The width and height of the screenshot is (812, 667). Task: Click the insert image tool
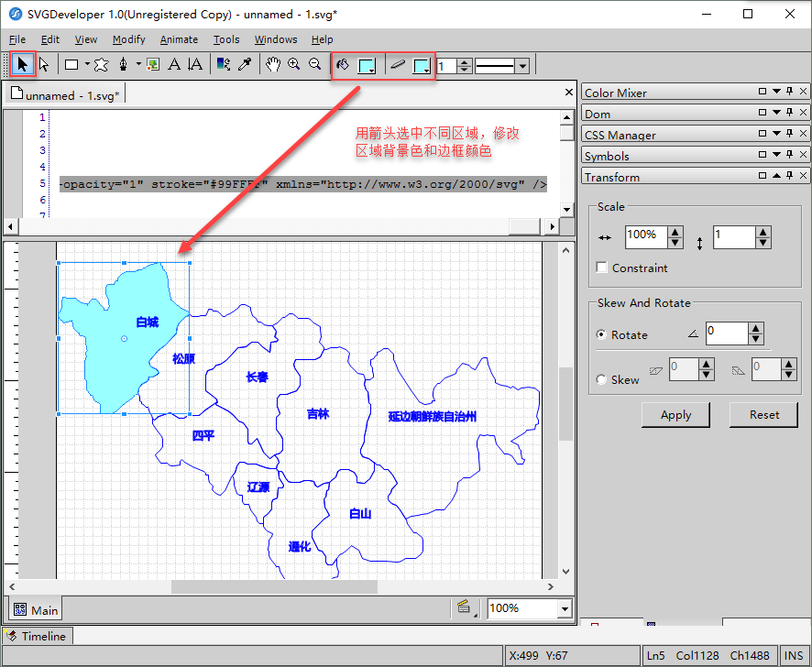click(x=153, y=65)
